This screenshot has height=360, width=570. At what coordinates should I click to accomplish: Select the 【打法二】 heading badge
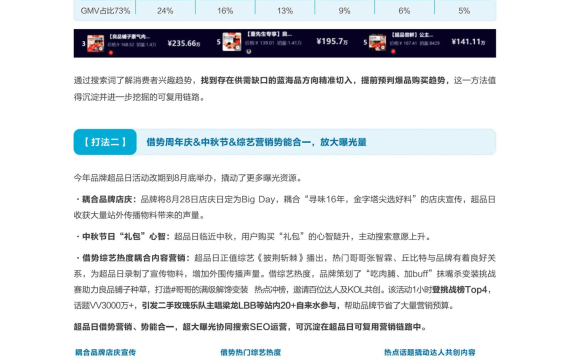[105, 142]
